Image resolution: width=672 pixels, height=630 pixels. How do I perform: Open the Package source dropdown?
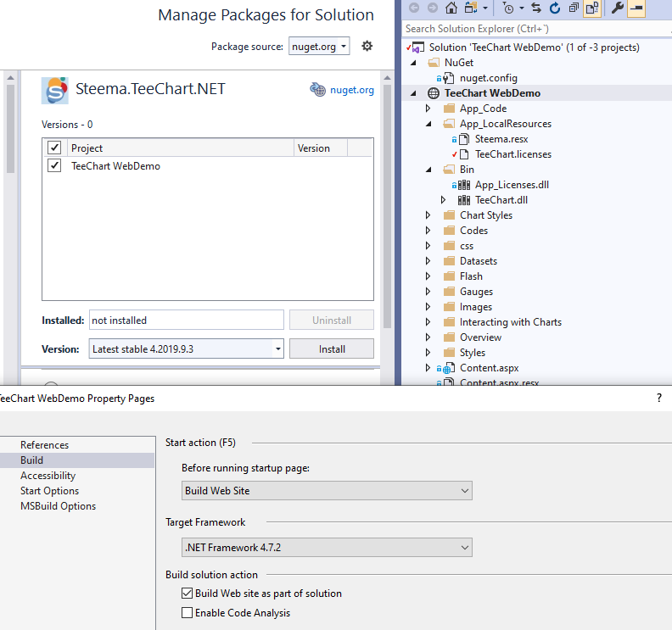319,47
